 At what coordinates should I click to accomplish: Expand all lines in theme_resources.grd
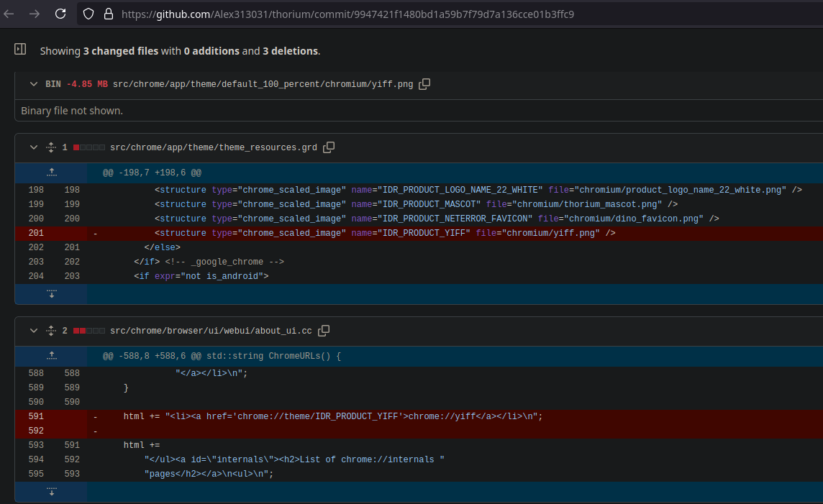point(51,147)
